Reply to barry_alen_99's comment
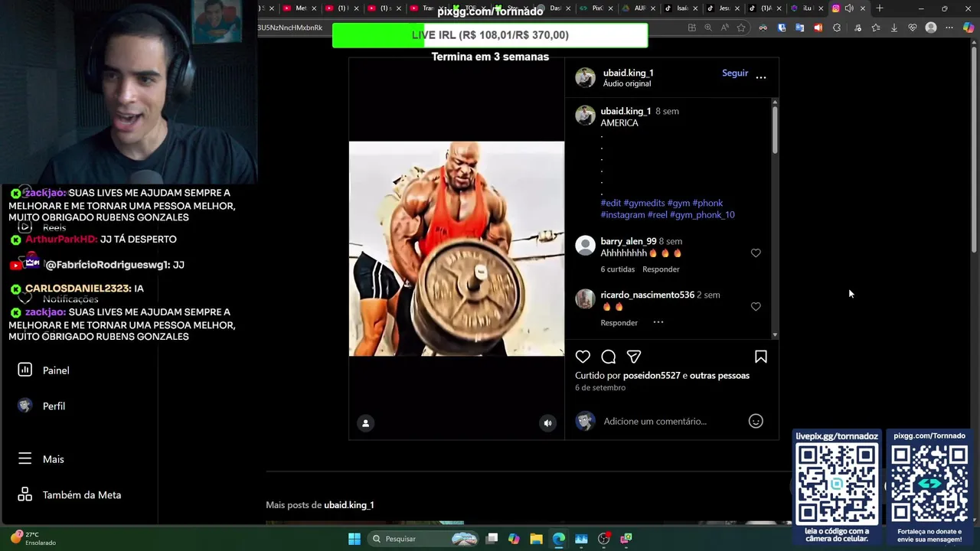The image size is (980, 551). 661,269
